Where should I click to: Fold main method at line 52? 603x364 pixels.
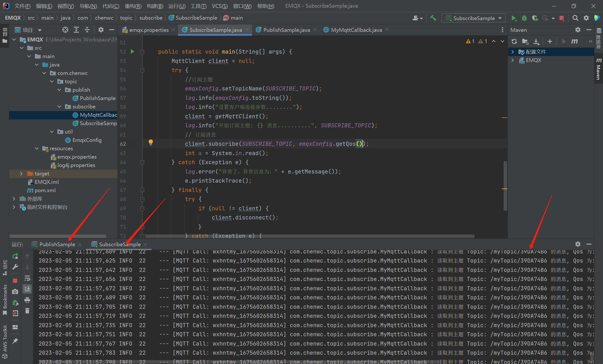tap(142, 52)
